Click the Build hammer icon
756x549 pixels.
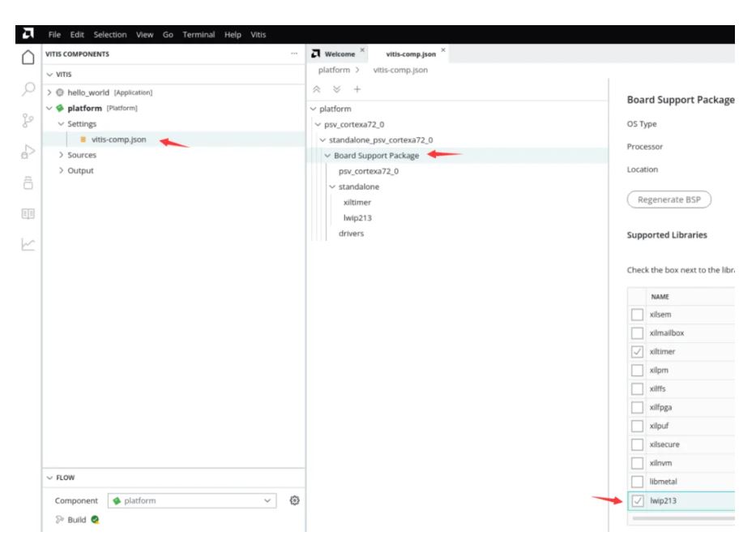click(59, 519)
